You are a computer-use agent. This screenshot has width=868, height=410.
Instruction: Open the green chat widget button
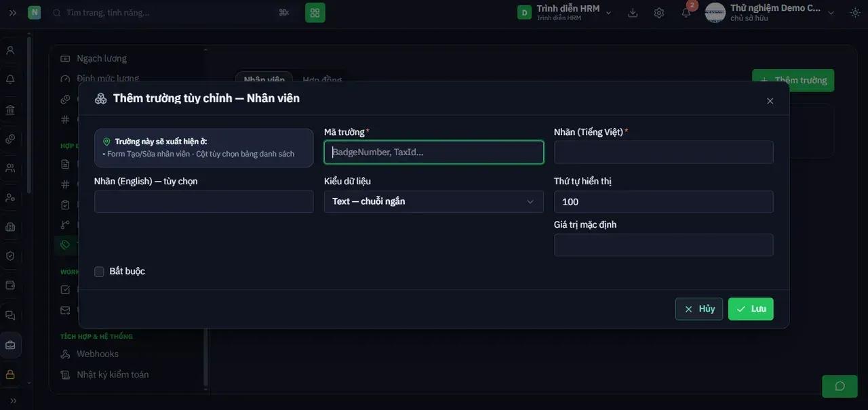click(840, 386)
